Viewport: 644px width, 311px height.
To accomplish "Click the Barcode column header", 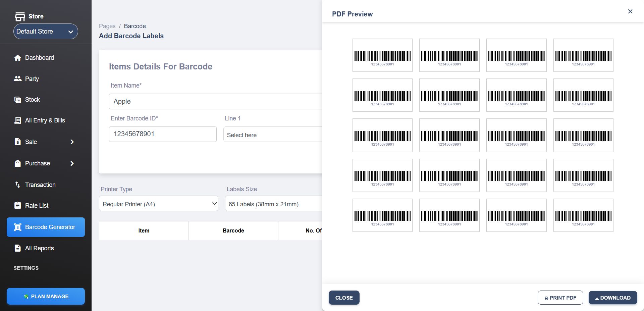I will click(x=233, y=230).
